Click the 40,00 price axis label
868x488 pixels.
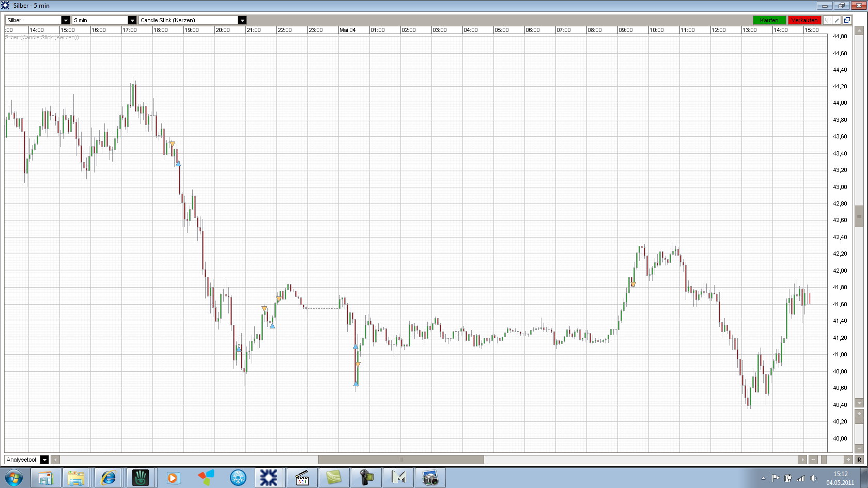pos(840,438)
